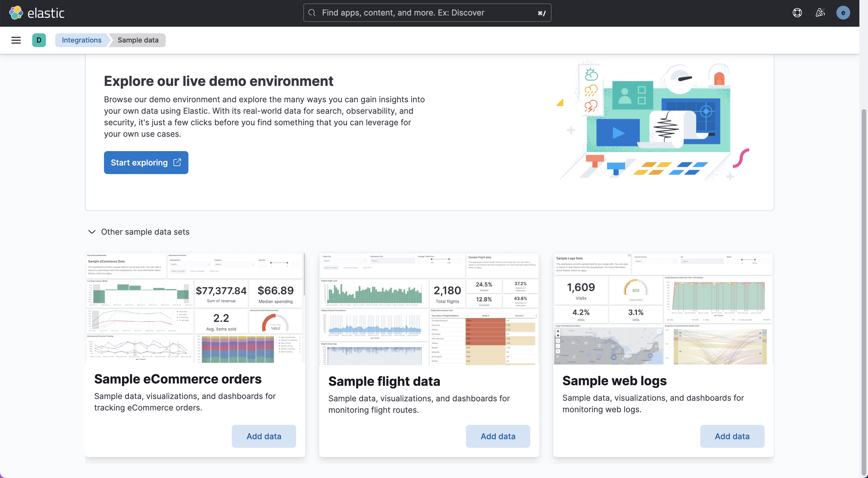Open the help lifebuoy icon
The width and height of the screenshot is (868, 478).
[x=797, y=12]
